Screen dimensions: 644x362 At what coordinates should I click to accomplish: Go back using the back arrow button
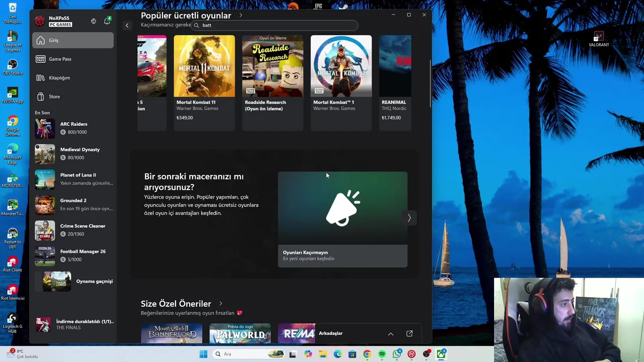(127, 25)
